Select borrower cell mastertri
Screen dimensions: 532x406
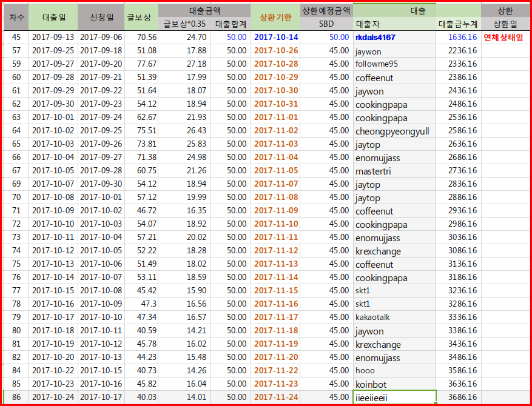pos(394,171)
